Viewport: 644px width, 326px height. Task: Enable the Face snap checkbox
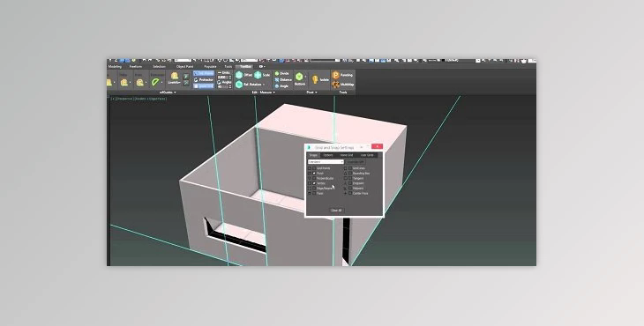pyautogui.click(x=314, y=193)
